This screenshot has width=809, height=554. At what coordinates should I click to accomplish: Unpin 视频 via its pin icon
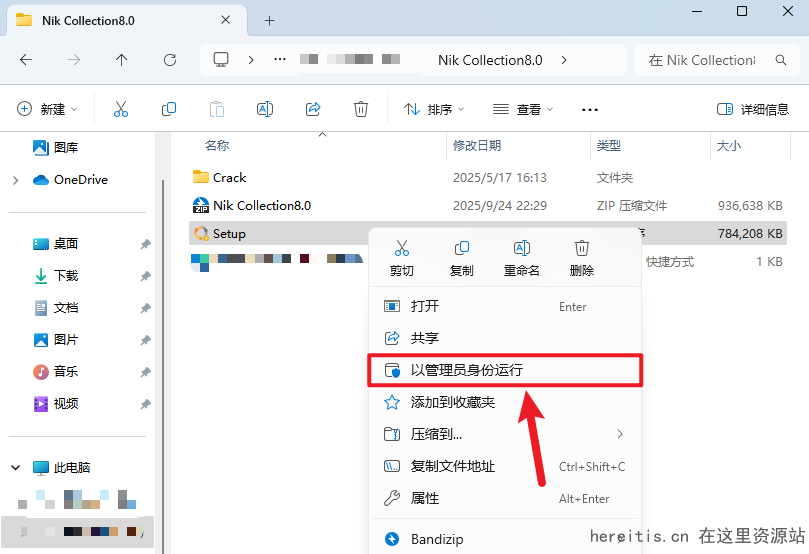[145, 404]
